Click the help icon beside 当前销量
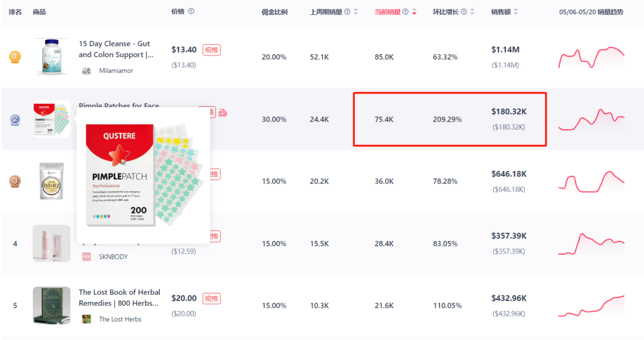The image size is (644, 340). [x=405, y=12]
